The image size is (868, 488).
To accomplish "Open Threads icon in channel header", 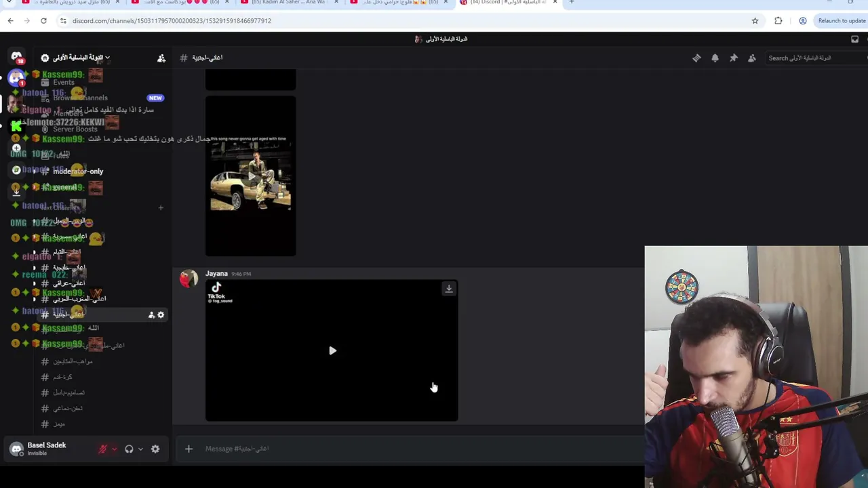I will click(696, 58).
